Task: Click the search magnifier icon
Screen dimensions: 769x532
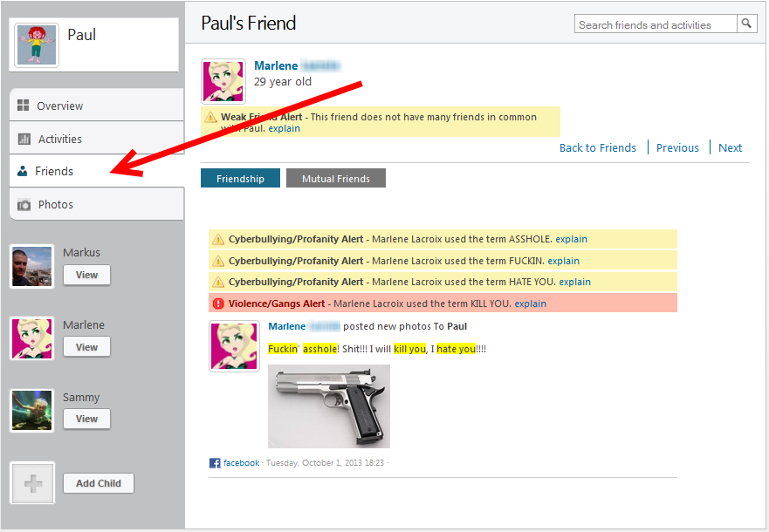Action: click(746, 24)
